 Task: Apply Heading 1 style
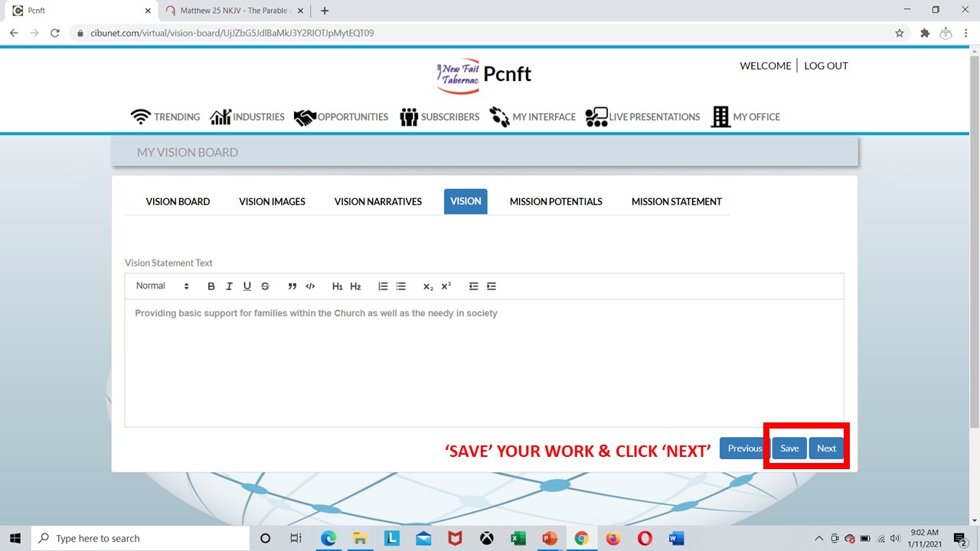[x=337, y=286]
